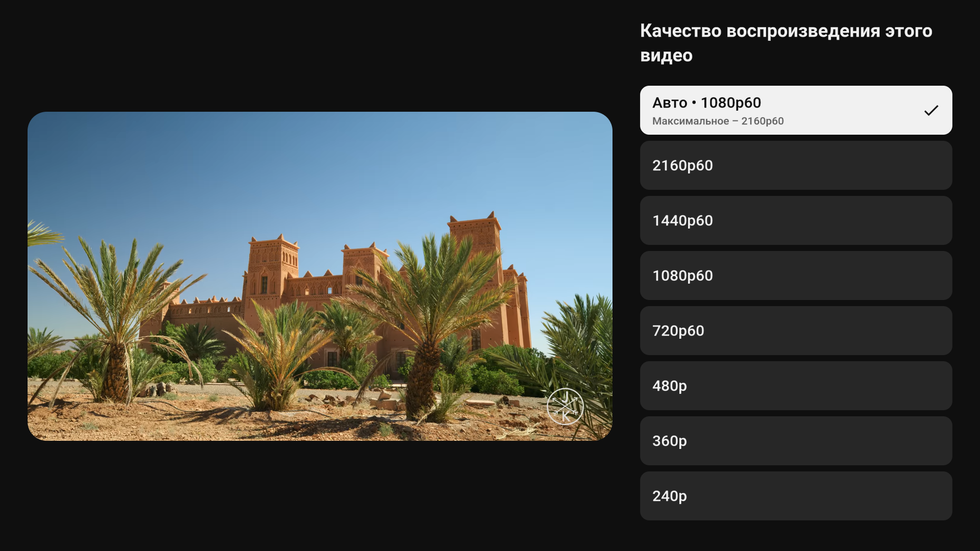
Task: Click the letter K inside watermark circle
Action: click(565, 416)
